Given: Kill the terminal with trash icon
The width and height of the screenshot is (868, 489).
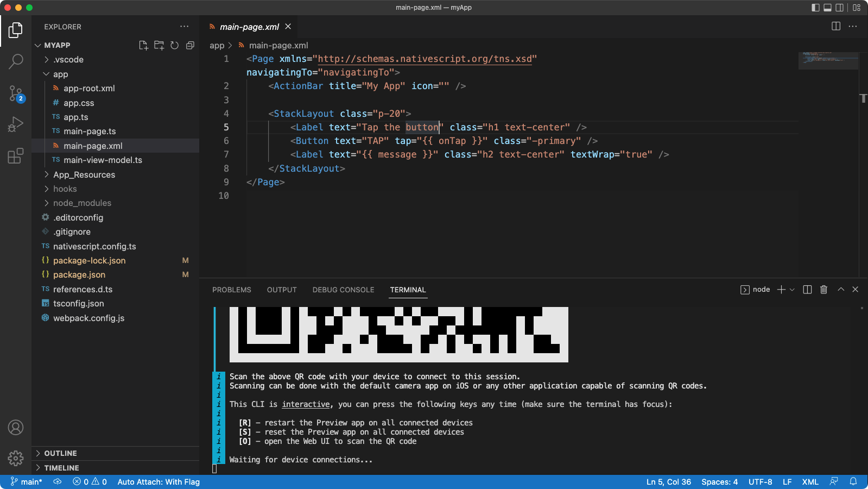Looking at the screenshot, I should tap(823, 290).
